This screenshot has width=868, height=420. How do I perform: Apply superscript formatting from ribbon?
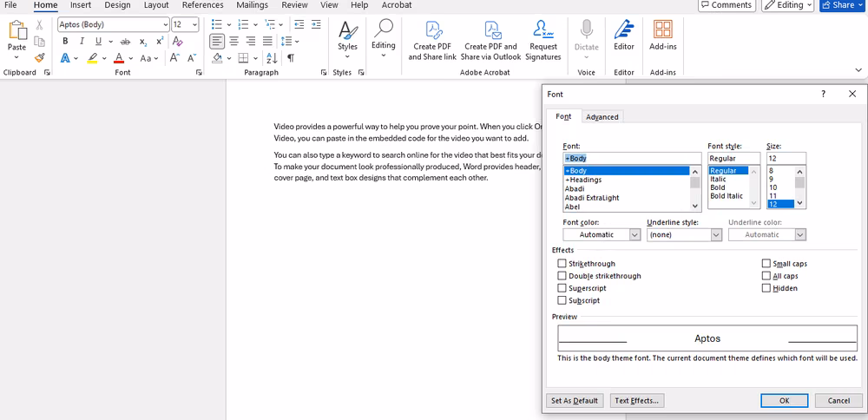click(x=160, y=41)
